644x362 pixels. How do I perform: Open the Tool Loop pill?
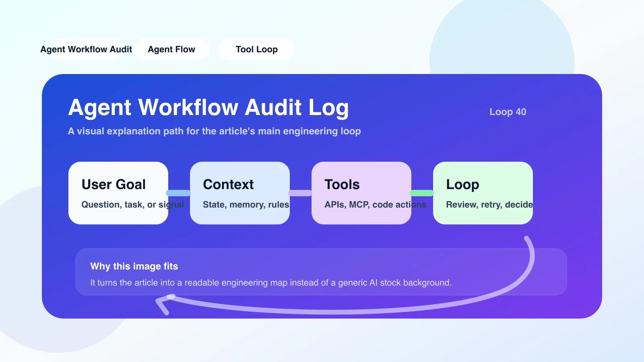pyautogui.click(x=257, y=49)
